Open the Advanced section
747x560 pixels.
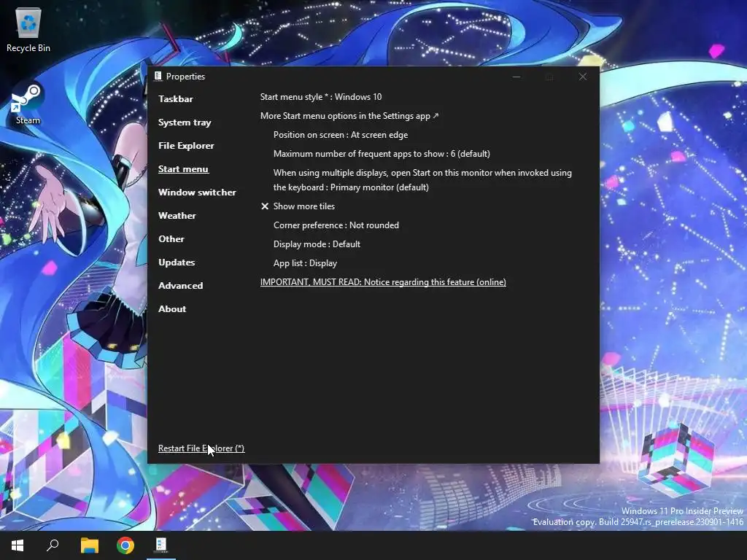[x=181, y=286]
